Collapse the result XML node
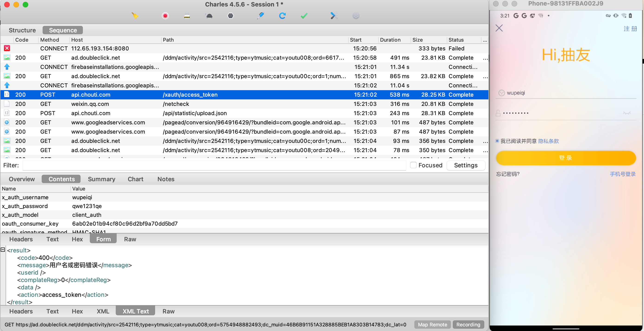This screenshot has height=331, width=644. pyautogui.click(x=3, y=249)
